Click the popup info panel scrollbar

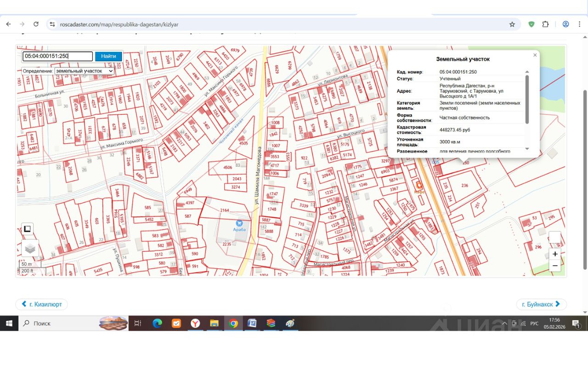coord(527,99)
